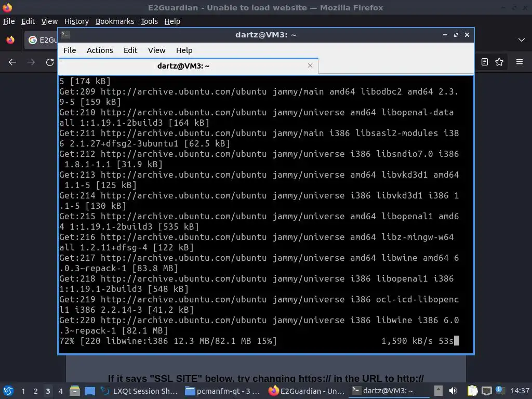Go forward in Firefox navigation
This screenshot has height=399, width=532.
31,62
